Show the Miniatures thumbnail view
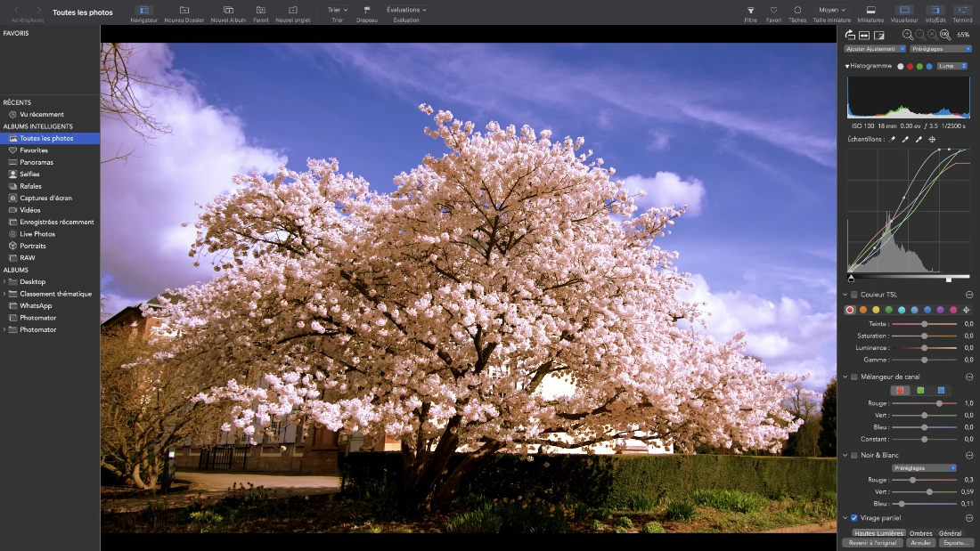The image size is (980, 551). point(870,10)
